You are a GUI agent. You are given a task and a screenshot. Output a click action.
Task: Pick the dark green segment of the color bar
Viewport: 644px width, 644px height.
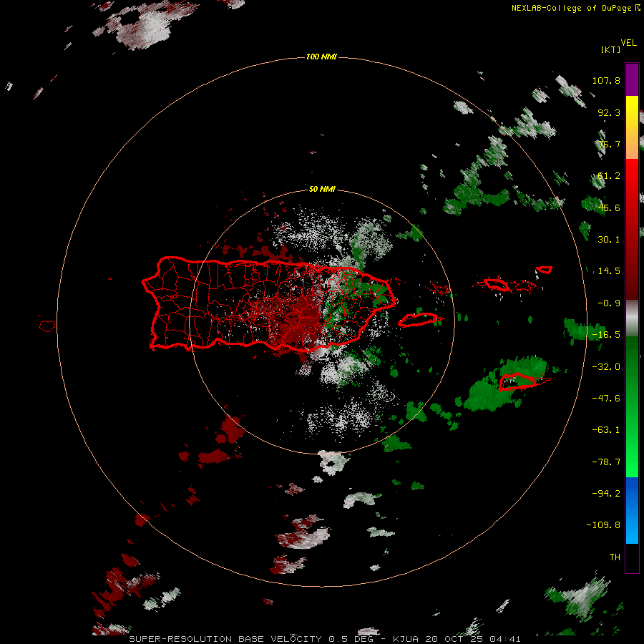pos(632,366)
